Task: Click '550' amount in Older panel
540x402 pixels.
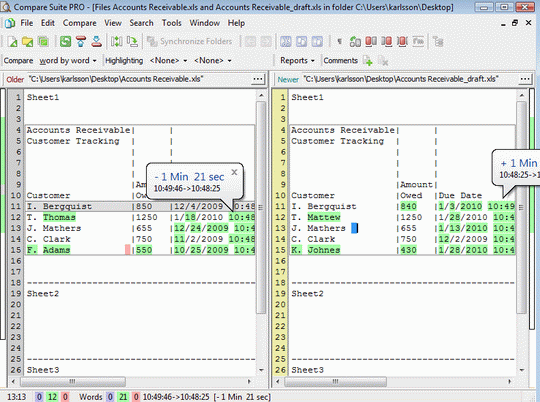Action: pos(144,250)
